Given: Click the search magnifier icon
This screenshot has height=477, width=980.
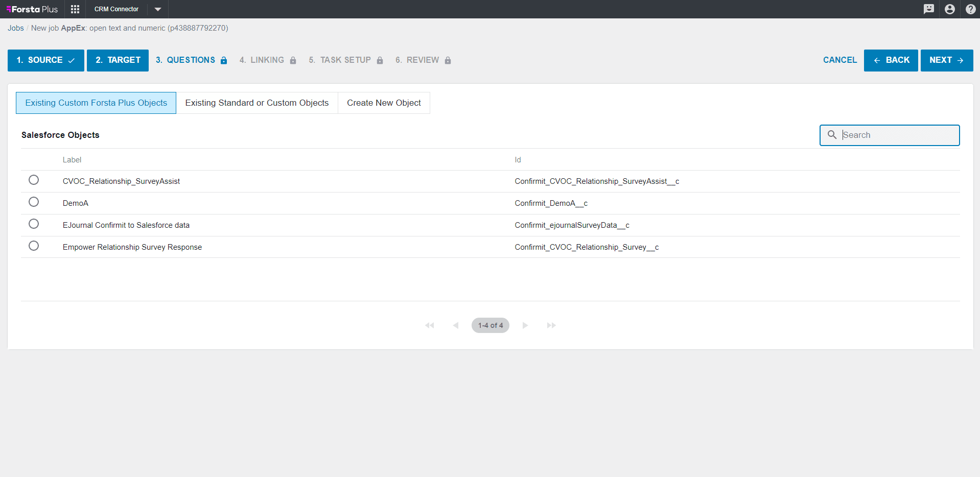Looking at the screenshot, I should coord(832,135).
